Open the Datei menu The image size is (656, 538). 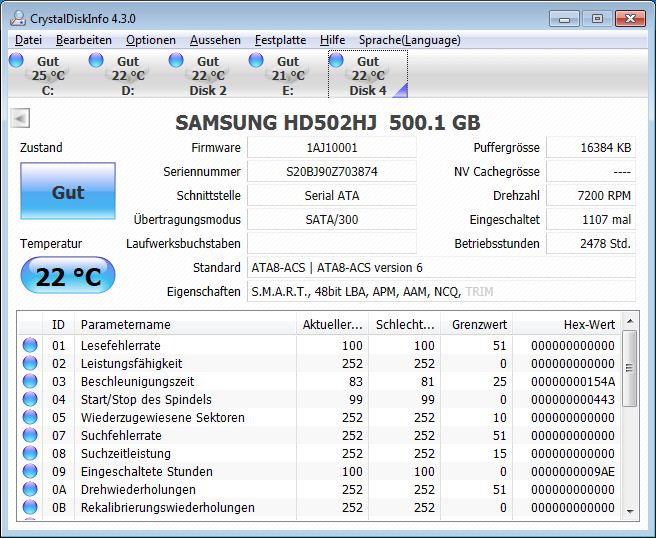coord(28,40)
